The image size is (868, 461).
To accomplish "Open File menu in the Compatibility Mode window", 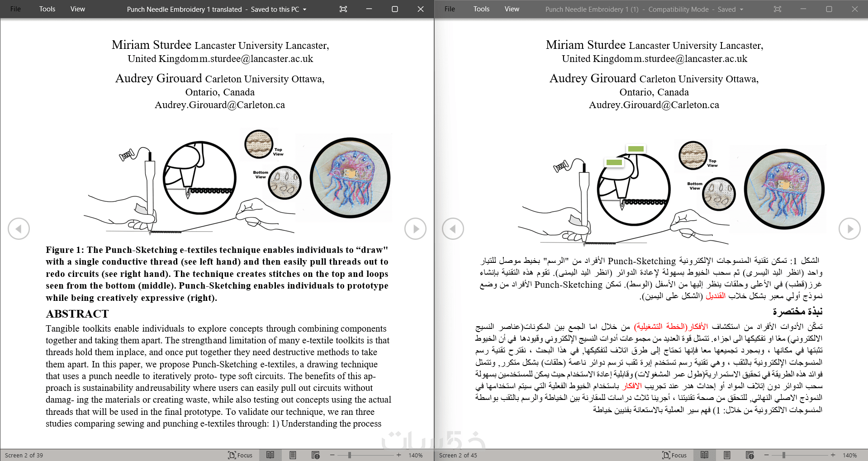I will tap(450, 9).
